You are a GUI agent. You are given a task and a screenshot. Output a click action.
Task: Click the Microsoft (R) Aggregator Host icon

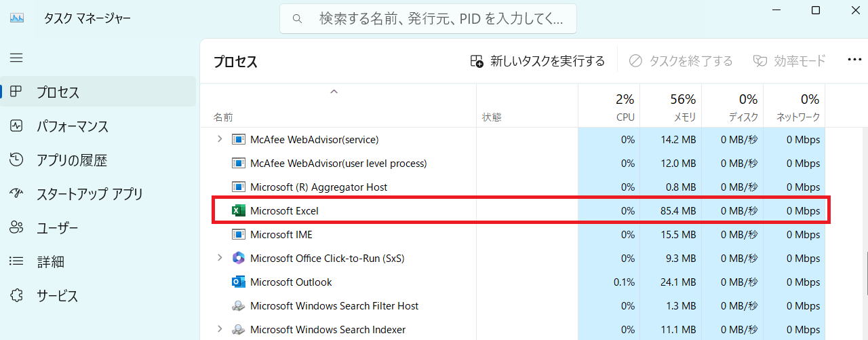pyautogui.click(x=238, y=187)
